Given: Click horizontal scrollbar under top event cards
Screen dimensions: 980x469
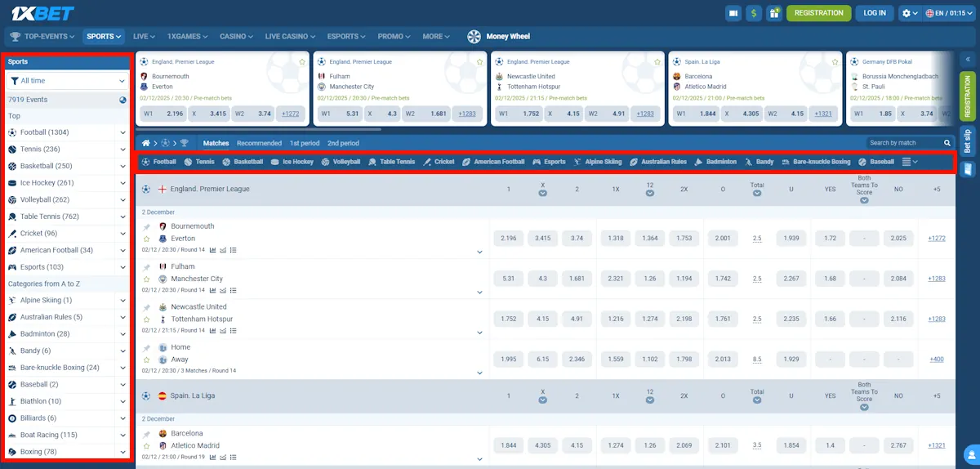Looking at the screenshot, I should click(259, 128).
